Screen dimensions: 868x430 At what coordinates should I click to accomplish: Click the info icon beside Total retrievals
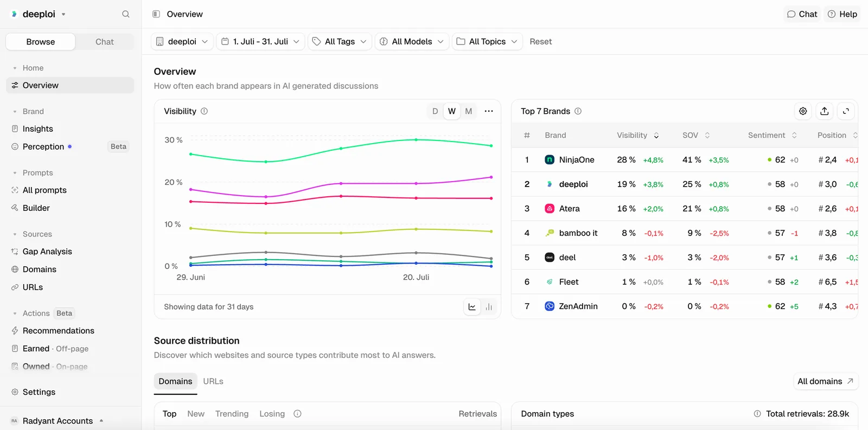click(x=757, y=414)
